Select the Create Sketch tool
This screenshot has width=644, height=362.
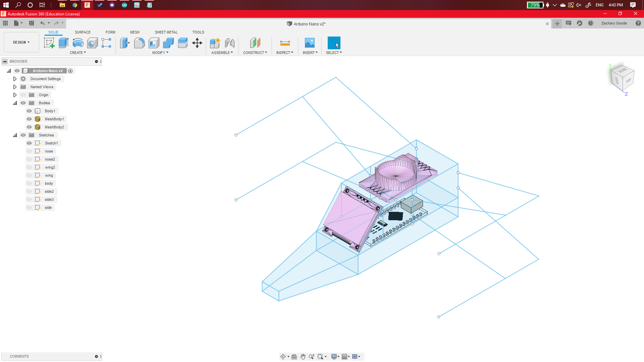(49, 43)
